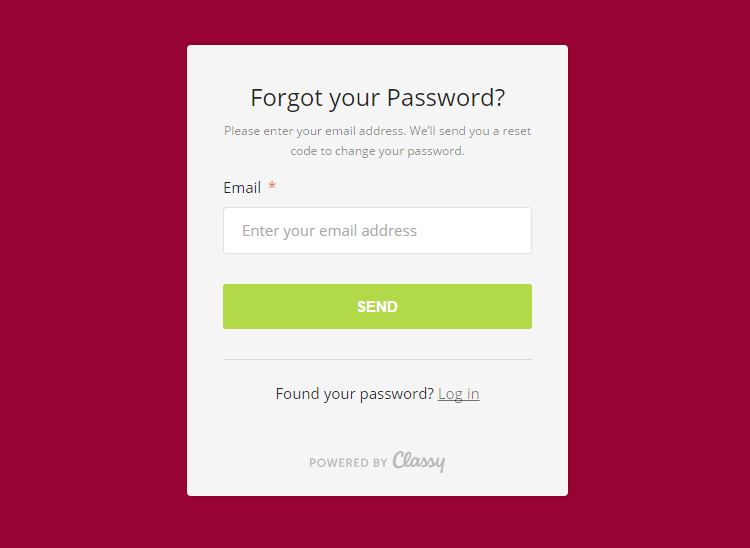
Task: Click the red required asterisk beside Email
Action: [x=272, y=187]
